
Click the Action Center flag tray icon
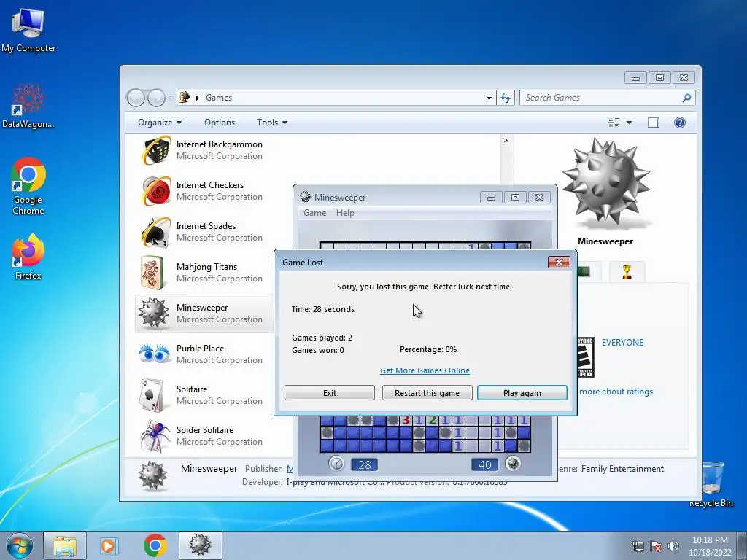click(656, 546)
